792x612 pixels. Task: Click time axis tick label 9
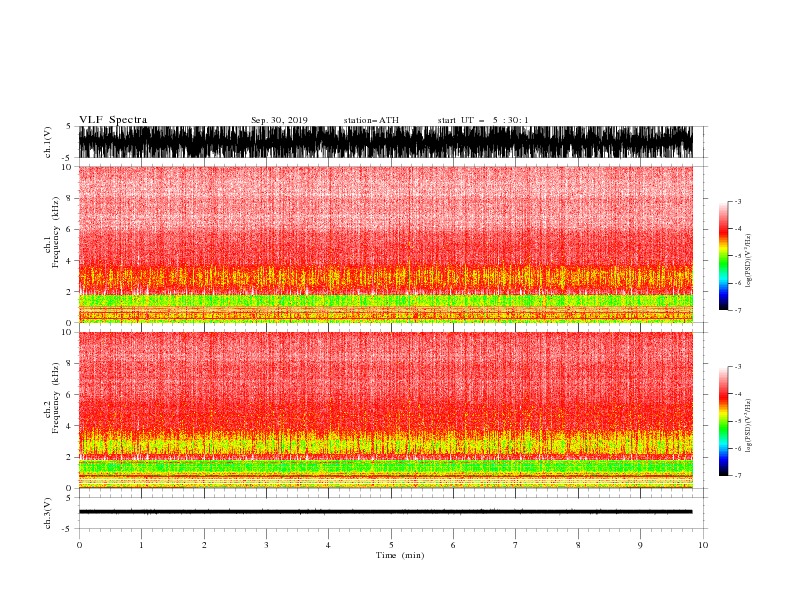pyautogui.click(x=640, y=545)
